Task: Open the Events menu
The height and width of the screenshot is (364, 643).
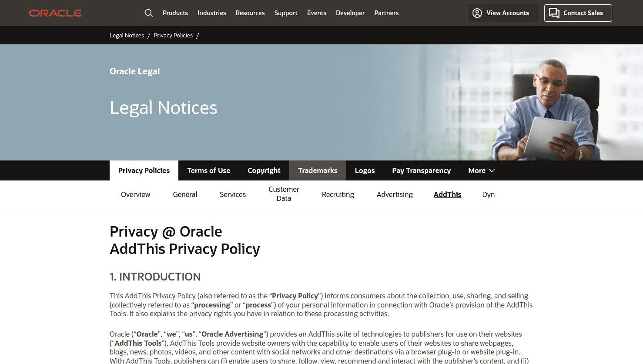Action: 317,13
